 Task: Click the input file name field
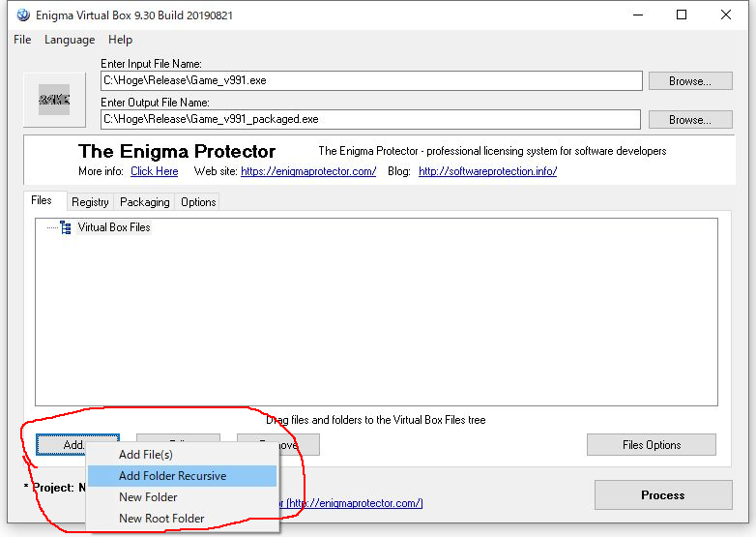(371, 80)
